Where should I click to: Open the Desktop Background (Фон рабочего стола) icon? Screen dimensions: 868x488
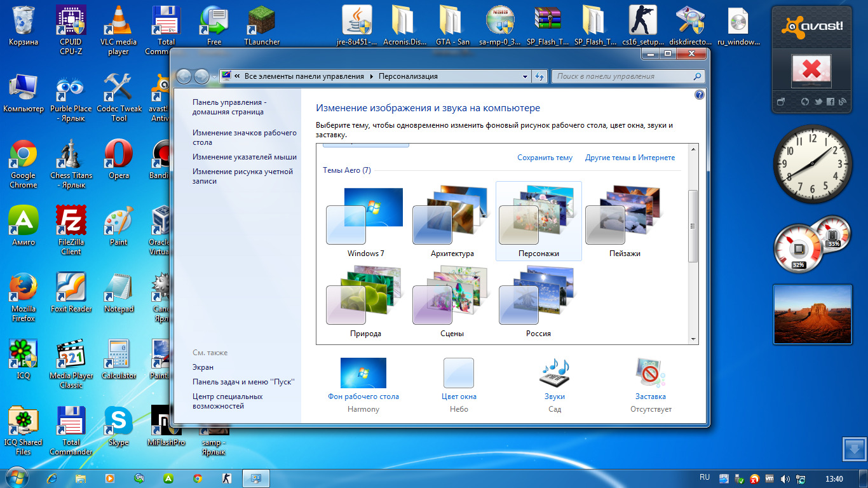pos(363,374)
